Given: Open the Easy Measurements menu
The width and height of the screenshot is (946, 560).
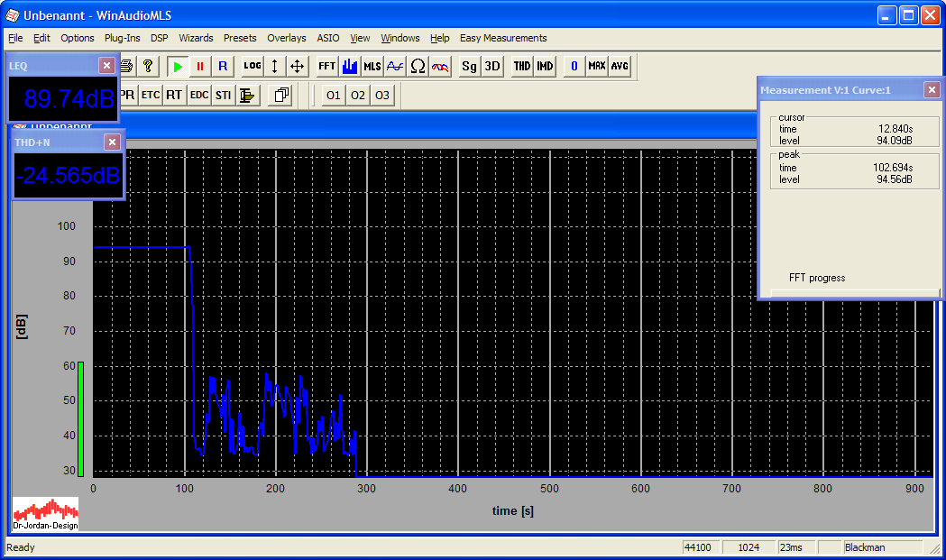Looking at the screenshot, I should click(503, 38).
